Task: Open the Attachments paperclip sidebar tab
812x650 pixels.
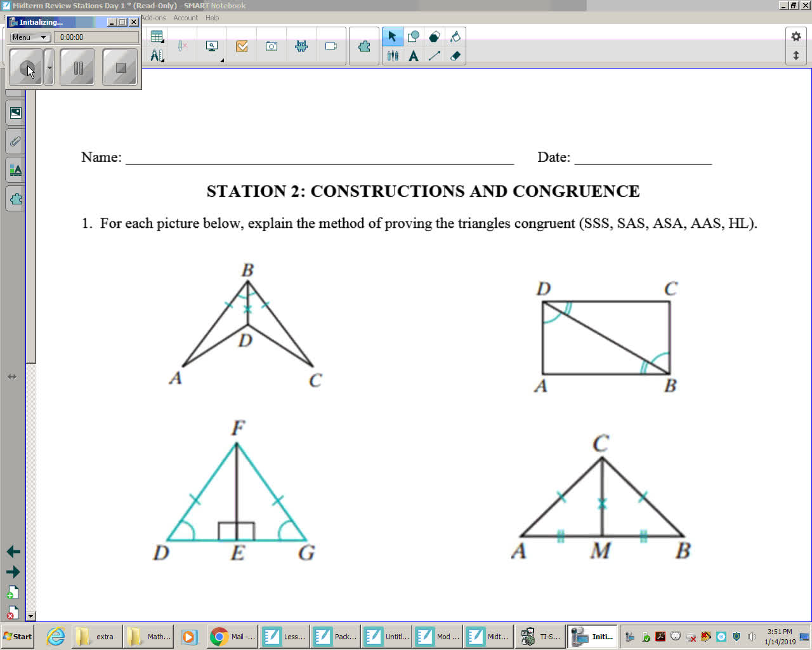Action: pos(15,142)
